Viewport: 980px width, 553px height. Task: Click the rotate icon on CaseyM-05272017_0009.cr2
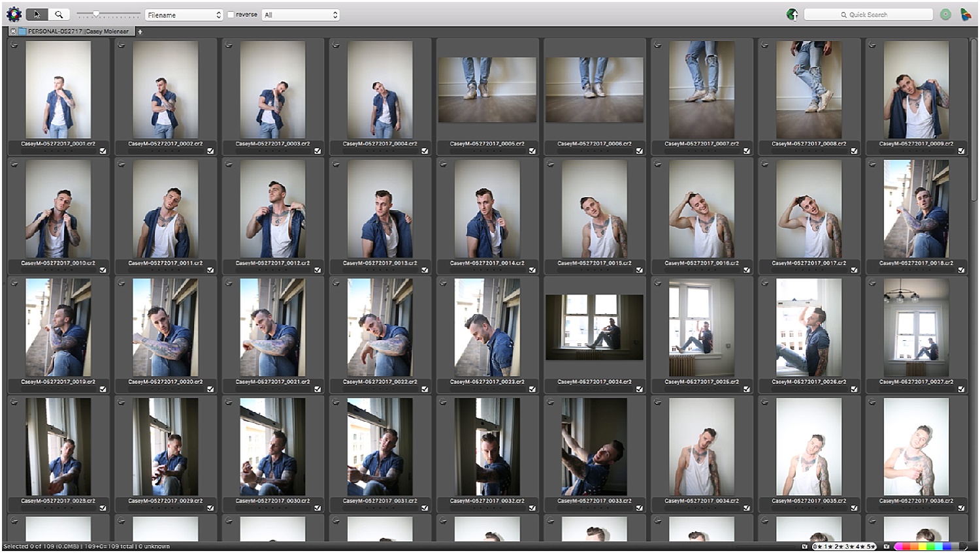coord(872,45)
